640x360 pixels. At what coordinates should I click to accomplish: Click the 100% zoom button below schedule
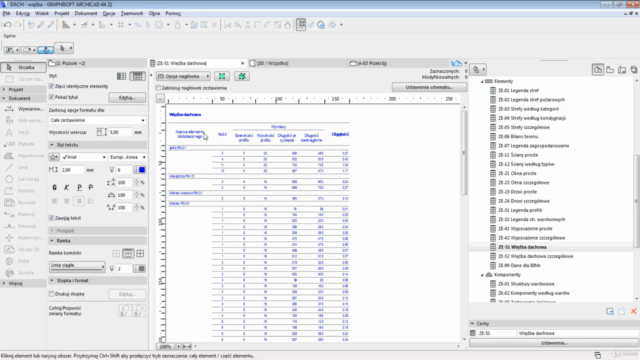[165, 347]
